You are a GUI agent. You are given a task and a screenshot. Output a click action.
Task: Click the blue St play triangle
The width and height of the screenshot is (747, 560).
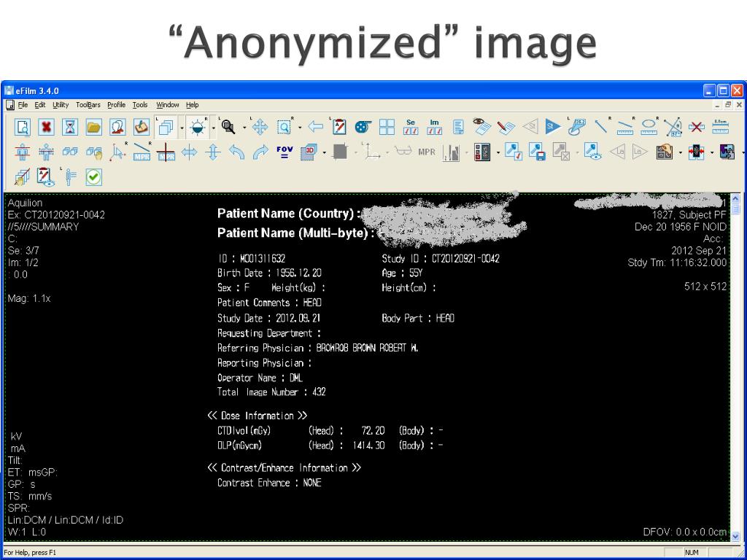(553, 127)
